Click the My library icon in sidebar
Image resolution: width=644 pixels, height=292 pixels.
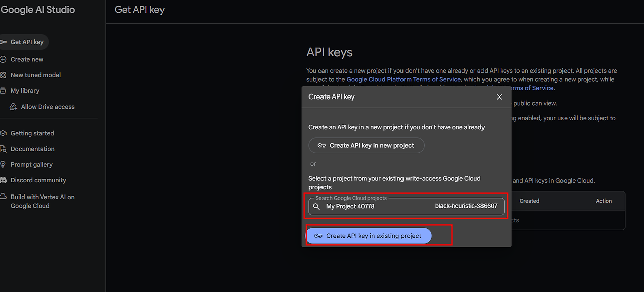pyautogui.click(x=3, y=91)
